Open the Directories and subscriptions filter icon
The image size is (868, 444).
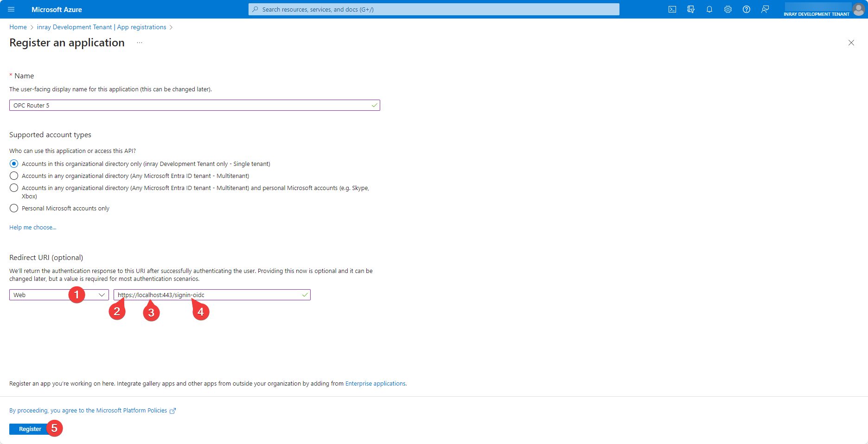[x=691, y=9]
